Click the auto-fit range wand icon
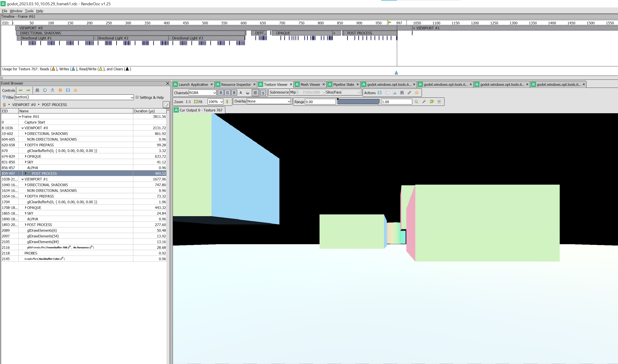This screenshot has width=618, height=364. click(424, 102)
